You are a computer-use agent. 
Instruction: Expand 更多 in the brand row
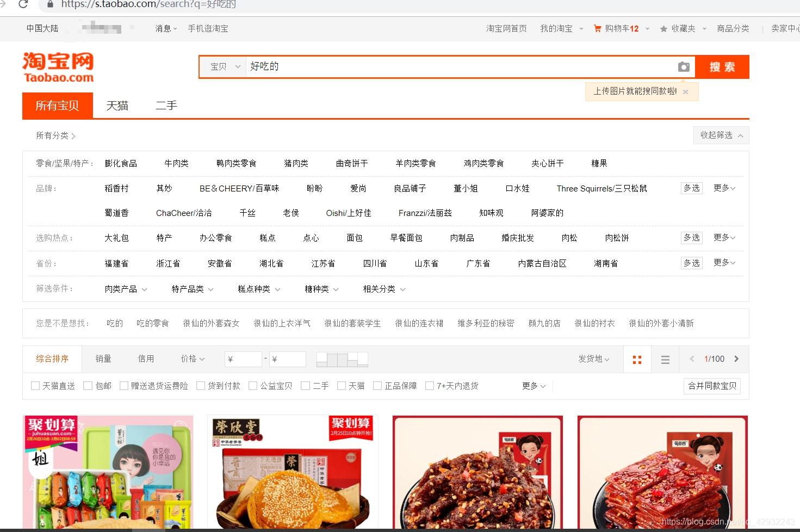point(724,188)
